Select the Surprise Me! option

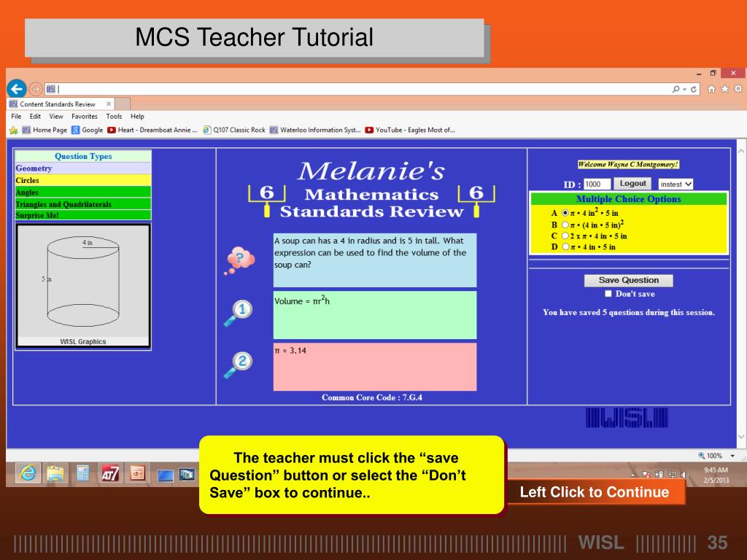coord(83,215)
